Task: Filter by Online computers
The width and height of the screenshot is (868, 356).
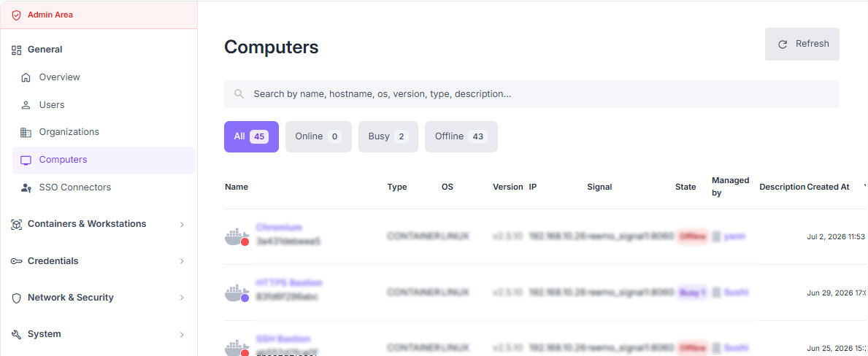Action: tap(318, 136)
